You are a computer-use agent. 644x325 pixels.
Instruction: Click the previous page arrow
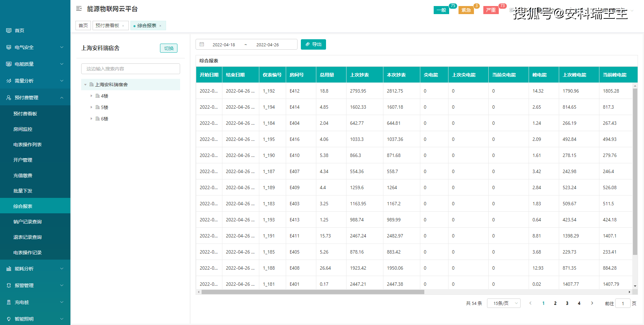coord(530,303)
